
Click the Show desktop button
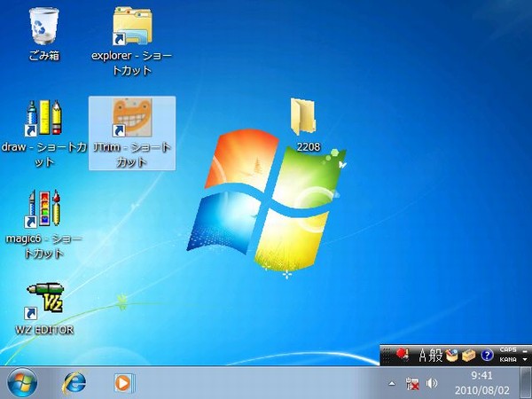[525, 383]
